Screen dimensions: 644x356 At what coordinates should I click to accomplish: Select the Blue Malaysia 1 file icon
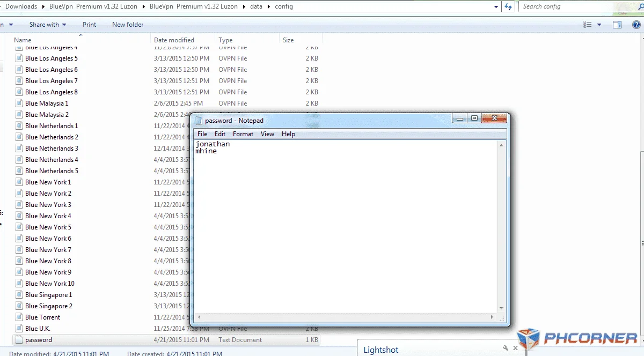point(19,103)
